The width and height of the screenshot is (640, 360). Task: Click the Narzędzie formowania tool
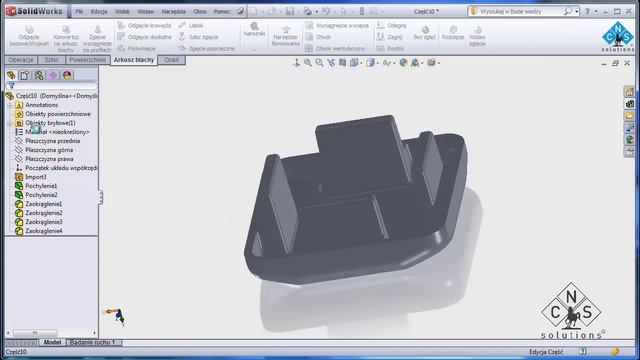pyautogui.click(x=286, y=36)
